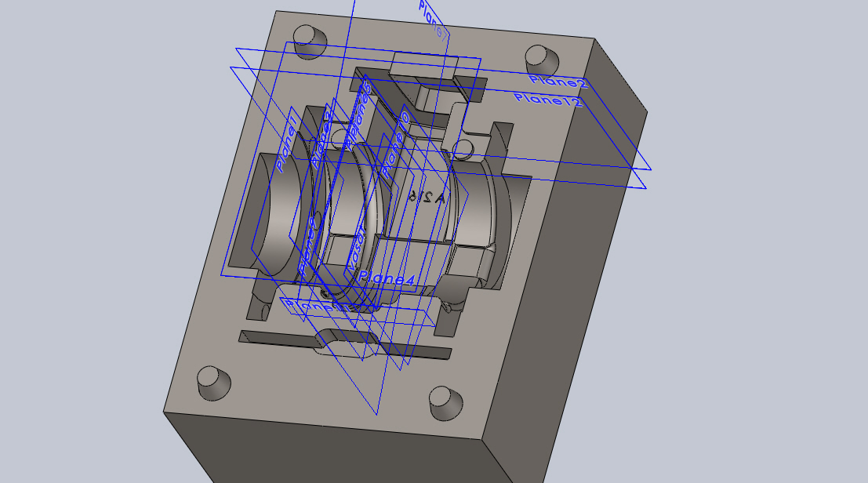Select the bottom-left guide pin

tap(214, 383)
